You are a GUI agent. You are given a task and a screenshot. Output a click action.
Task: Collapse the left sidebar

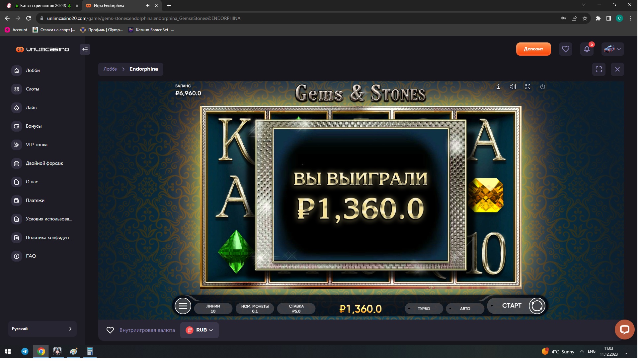[85, 49]
